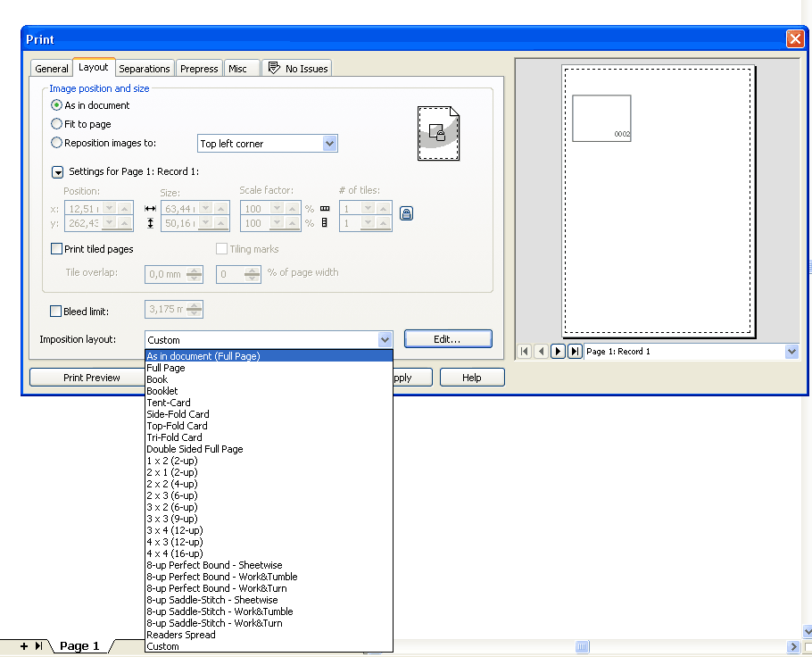Click the Help button
This screenshot has height=657, width=812.
tap(472, 378)
